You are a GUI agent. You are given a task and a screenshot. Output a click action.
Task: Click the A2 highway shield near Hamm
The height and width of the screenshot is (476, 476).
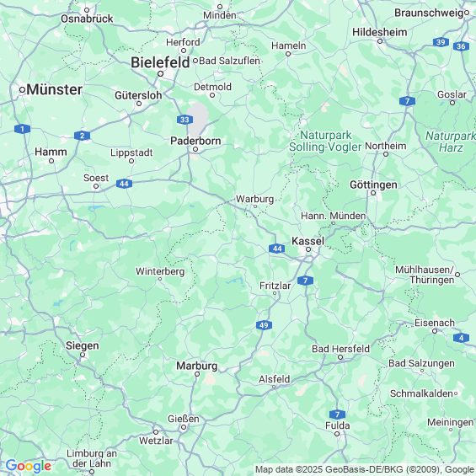[x=82, y=136]
